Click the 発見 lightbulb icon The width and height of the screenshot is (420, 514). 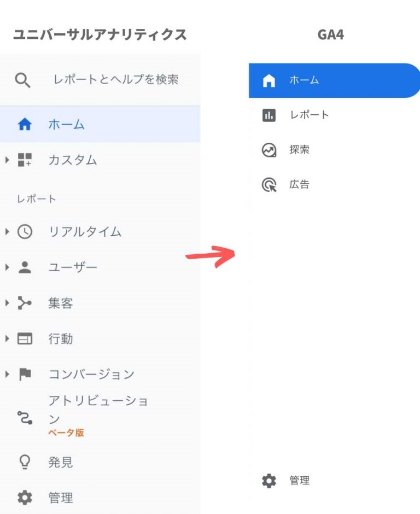point(25,462)
